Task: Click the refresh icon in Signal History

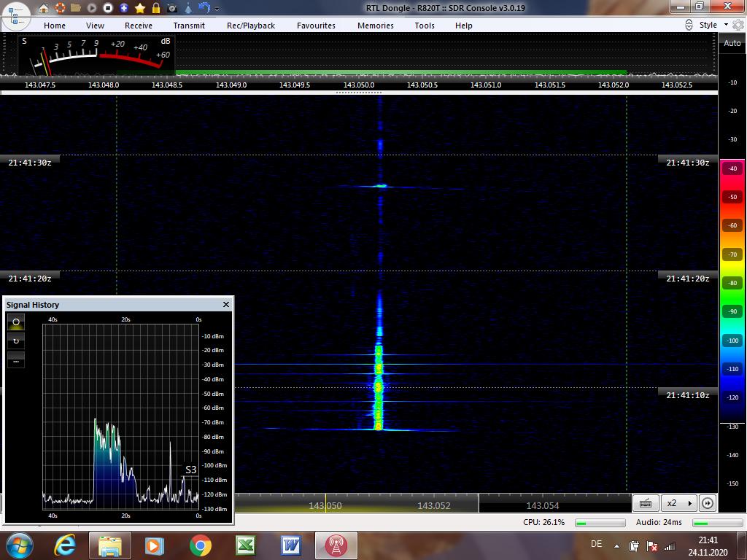Action: click(16, 341)
